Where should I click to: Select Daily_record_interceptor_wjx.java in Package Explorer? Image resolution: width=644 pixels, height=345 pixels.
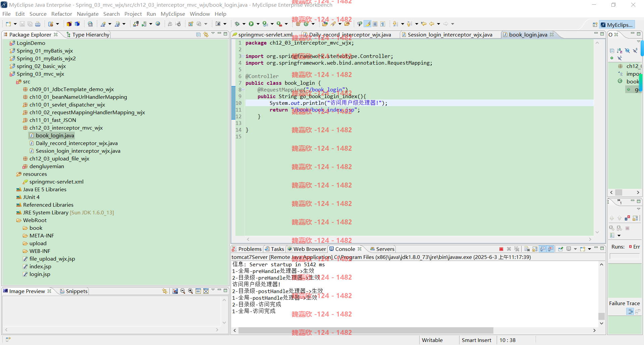pos(76,143)
